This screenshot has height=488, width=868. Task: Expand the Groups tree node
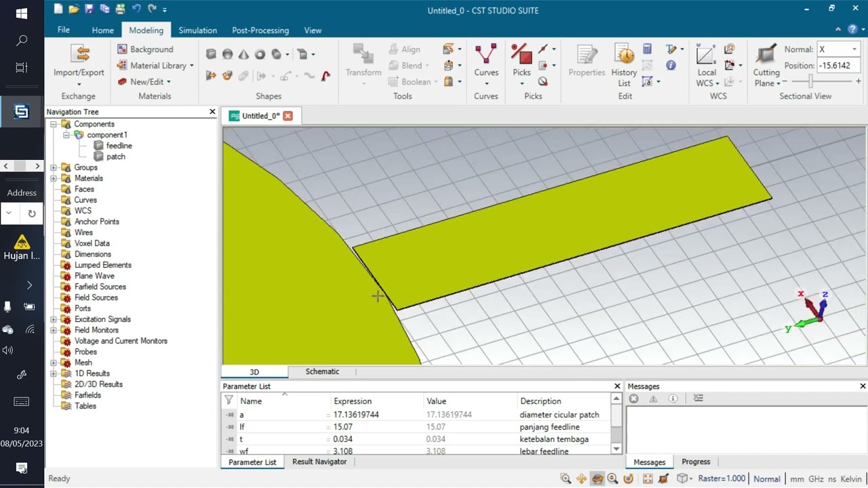click(x=54, y=167)
